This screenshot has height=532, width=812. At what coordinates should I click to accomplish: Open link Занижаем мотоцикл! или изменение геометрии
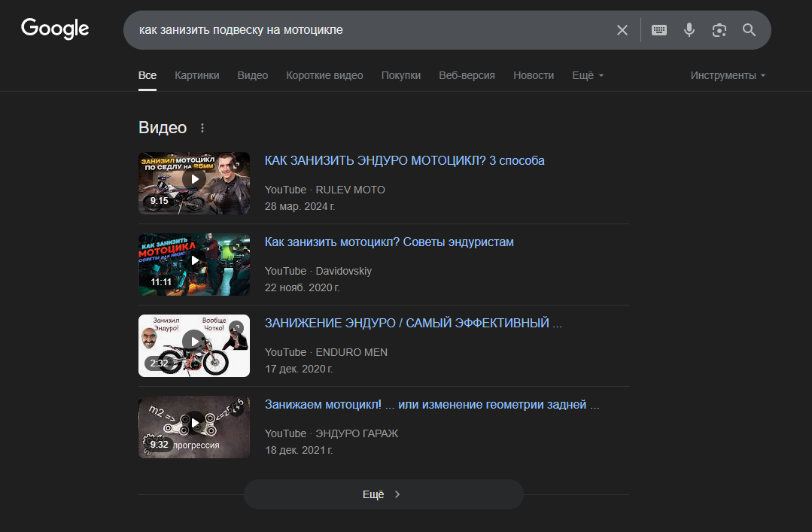pos(432,405)
